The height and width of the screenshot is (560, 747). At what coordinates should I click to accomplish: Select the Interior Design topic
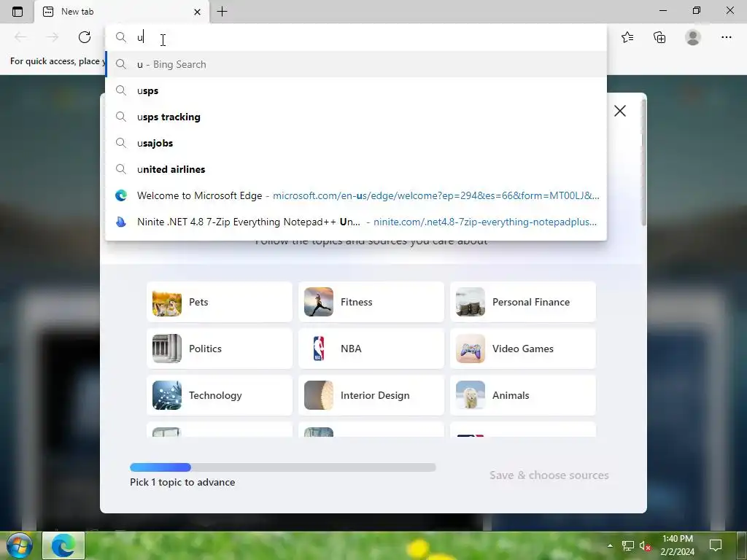point(371,395)
